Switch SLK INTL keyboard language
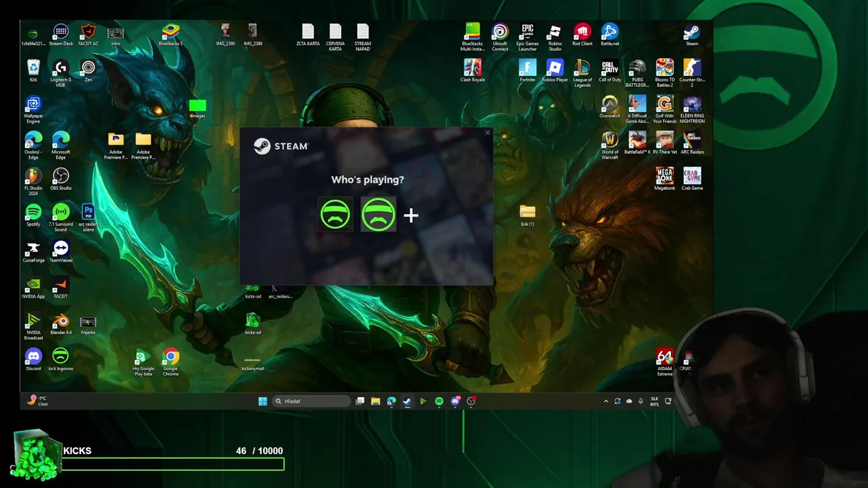868x488 pixels. (x=654, y=401)
